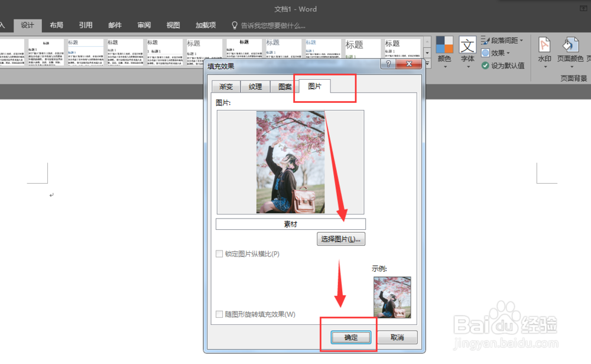Viewport: 591px width, 364px height.
Task: Click the 选择图片 button
Action: click(x=341, y=239)
